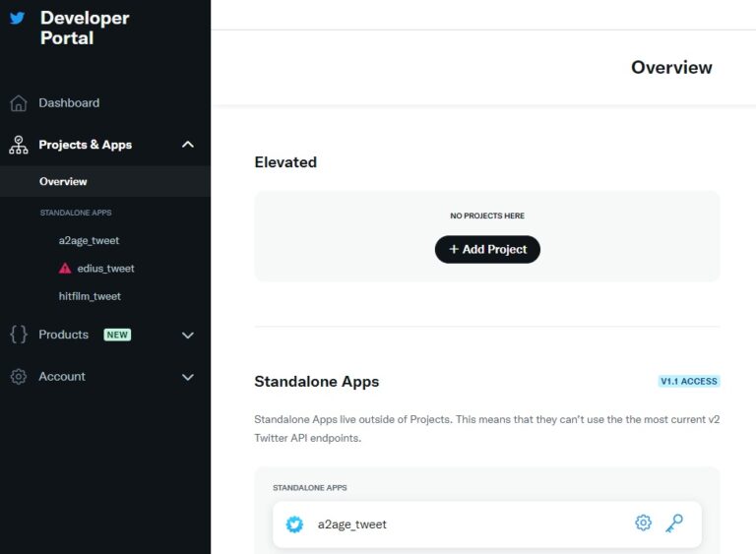Open a2age_tweet keys and tokens
The height and width of the screenshot is (554, 756).
click(674, 523)
